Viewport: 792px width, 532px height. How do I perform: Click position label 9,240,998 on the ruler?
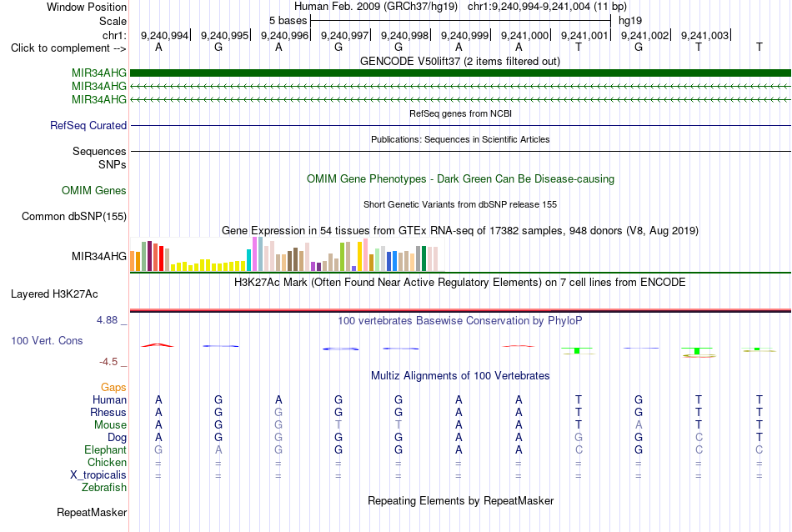coord(404,35)
